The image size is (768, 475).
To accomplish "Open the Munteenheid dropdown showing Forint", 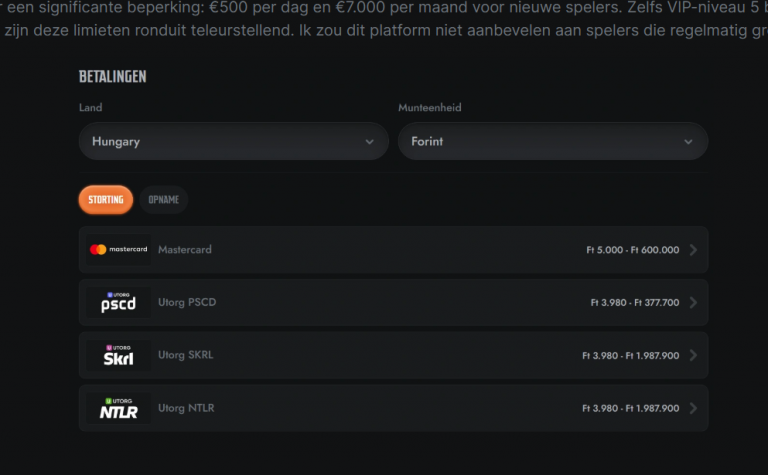I will tap(553, 142).
